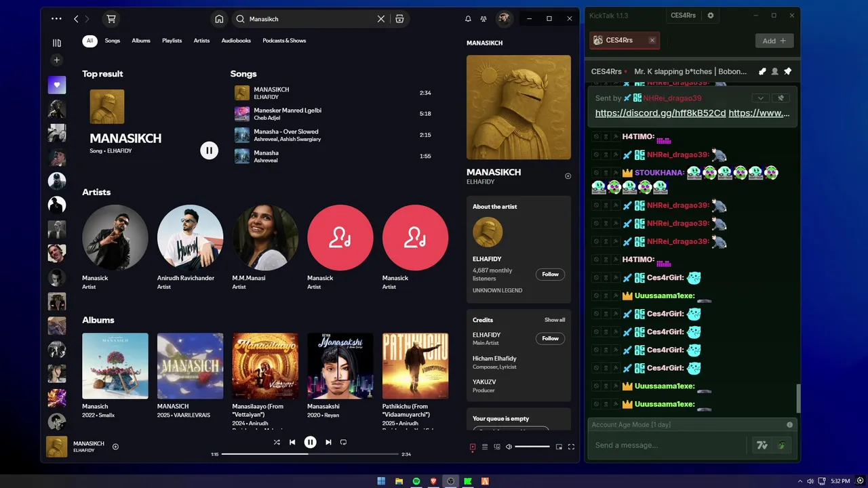Select the All filter tab
868x488 pixels.
point(90,41)
